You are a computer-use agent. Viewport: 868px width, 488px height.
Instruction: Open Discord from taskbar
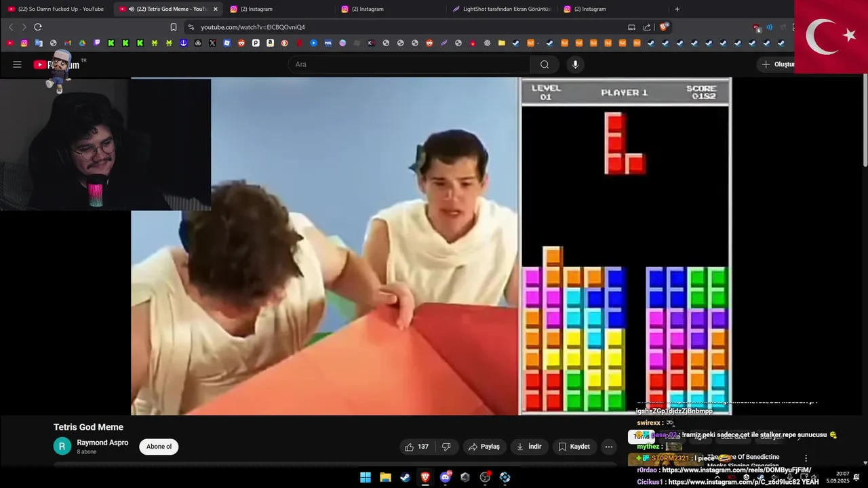coord(446,477)
